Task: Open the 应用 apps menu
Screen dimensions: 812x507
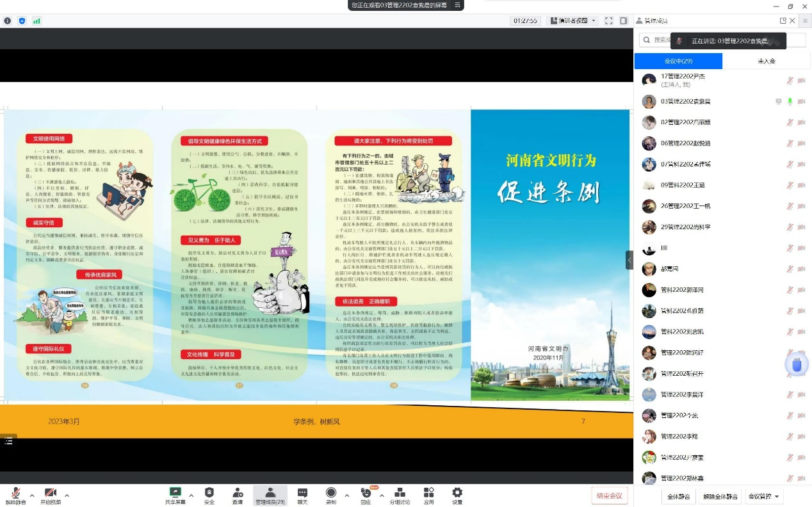Action: click(x=428, y=495)
